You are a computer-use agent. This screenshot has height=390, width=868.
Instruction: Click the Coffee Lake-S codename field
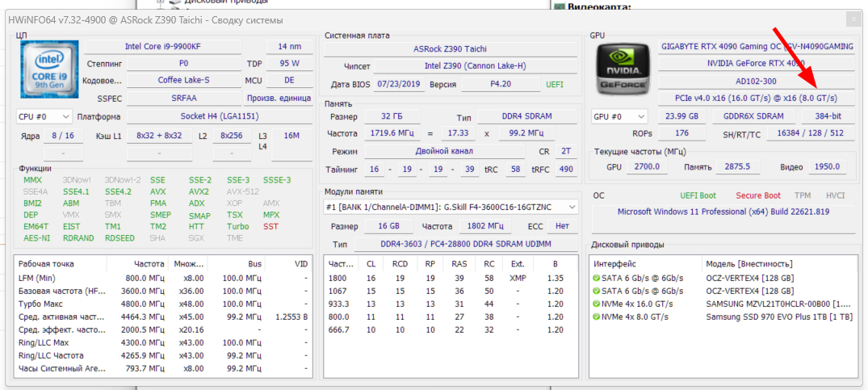[x=184, y=80]
